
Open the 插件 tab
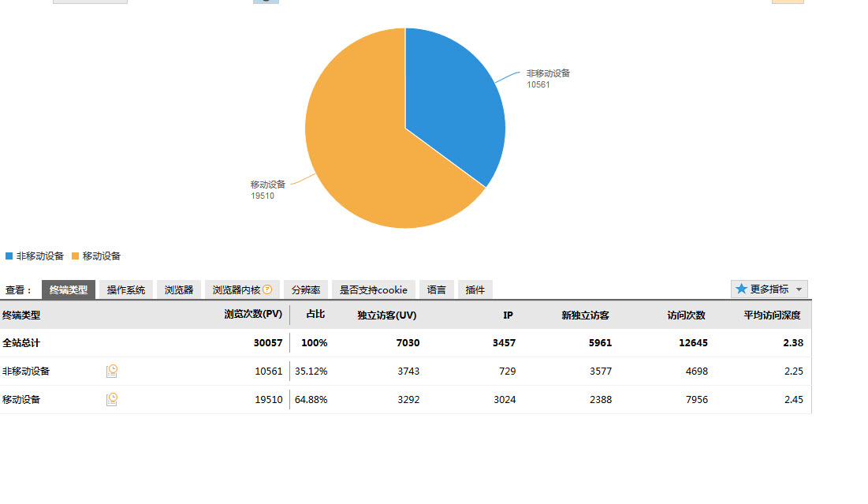pos(475,290)
